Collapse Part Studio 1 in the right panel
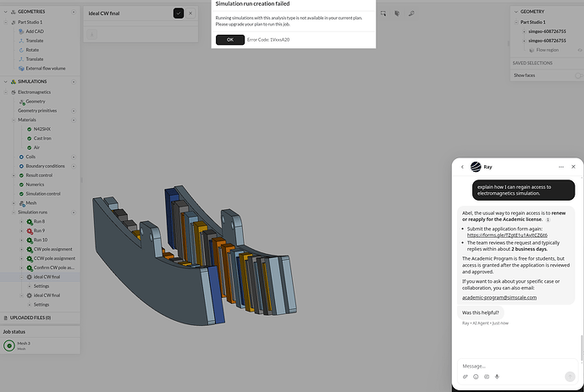 (x=515, y=22)
